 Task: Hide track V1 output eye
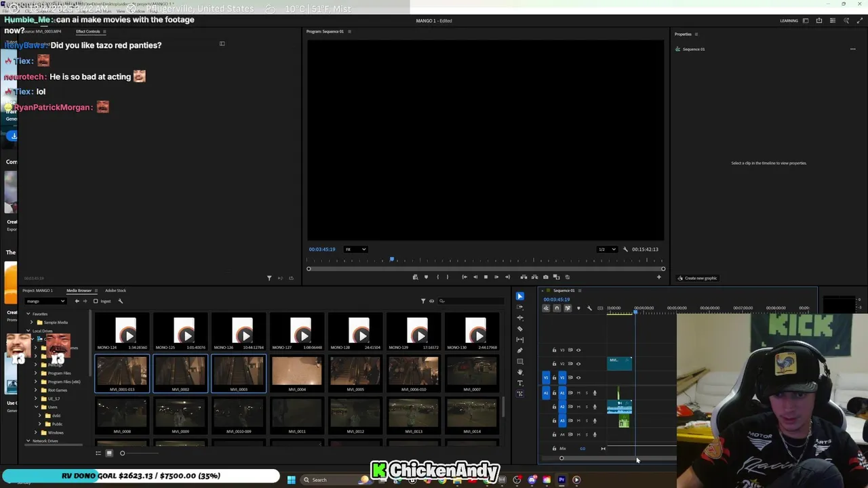[578, 378]
